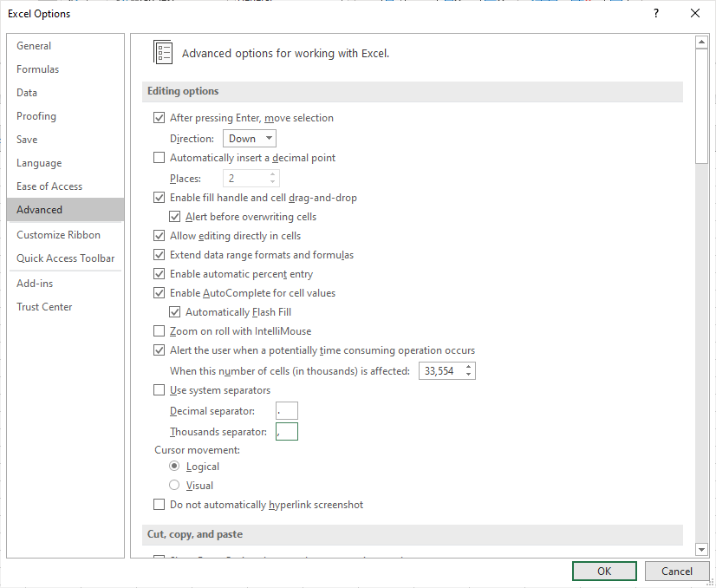The width and height of the screenshot is (716, 588).
Task: Increase the time-consuming cells threshold spinner
Action: tap(467, 366)
